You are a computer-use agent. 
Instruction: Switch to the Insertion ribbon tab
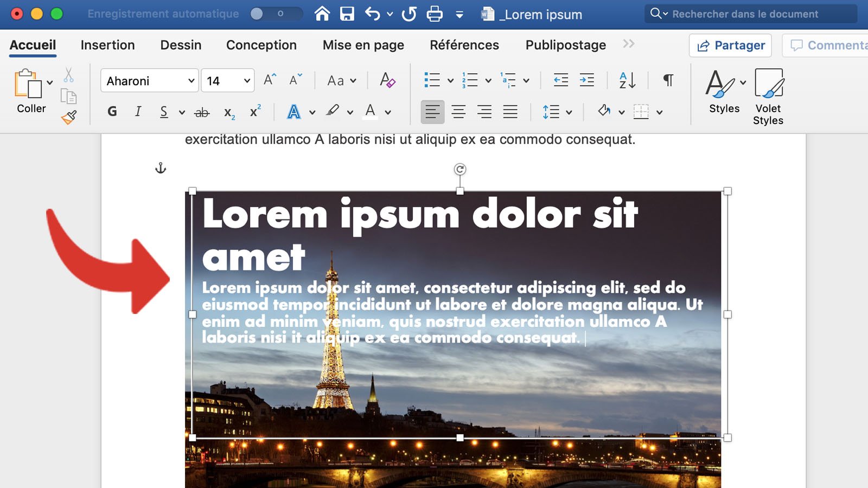[107, 45]
